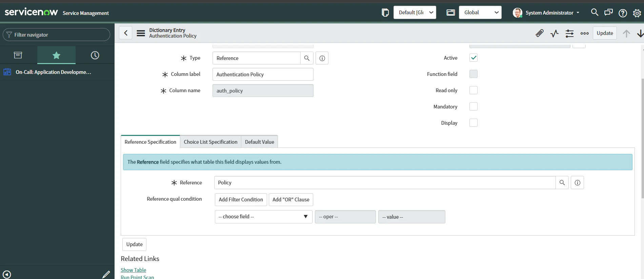644x279 pixels.
Task: Toggle the Function field checkbox
Action: 473,74
